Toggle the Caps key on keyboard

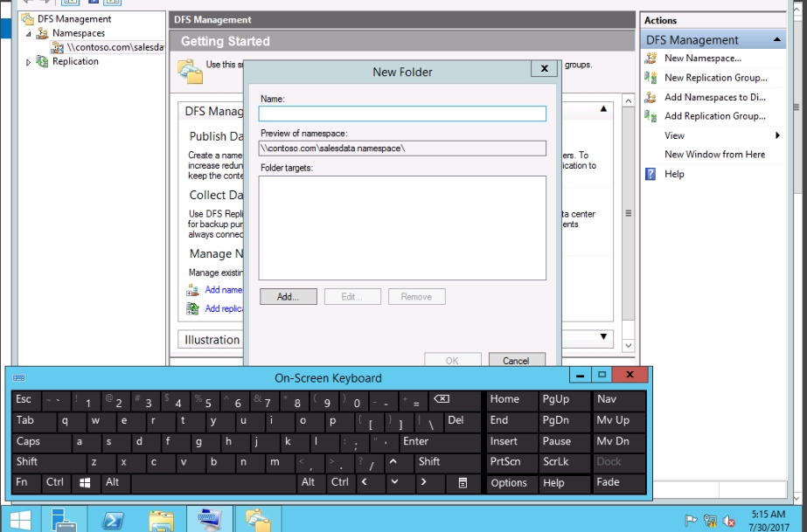[x=41, y=442]
